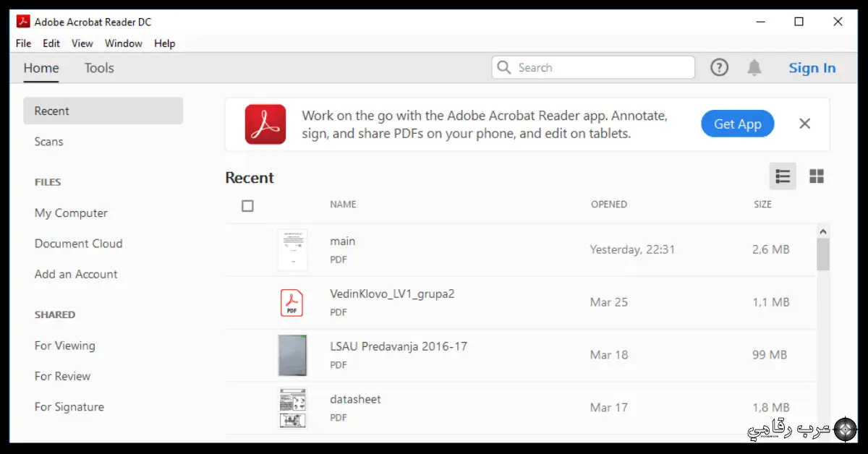Screen dimensions: 868x454
Task: Click the Acrobat Reader icon in the title bar
Action: coord(22,21)
